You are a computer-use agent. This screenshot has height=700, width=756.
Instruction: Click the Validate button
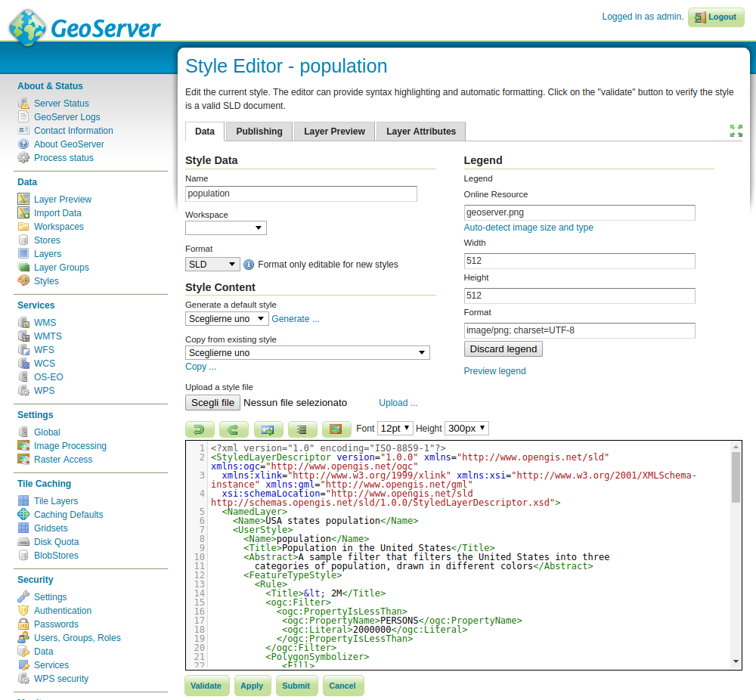[x=206, y=686]
